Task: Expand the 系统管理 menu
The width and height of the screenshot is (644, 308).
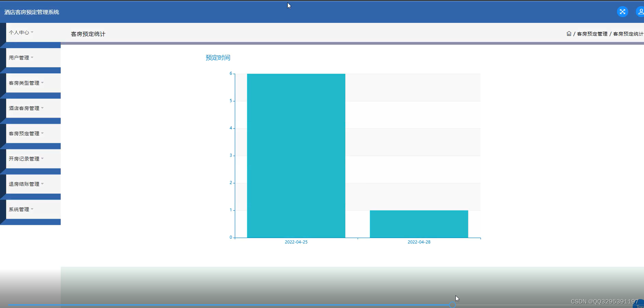Action: (x=33, y=209)
